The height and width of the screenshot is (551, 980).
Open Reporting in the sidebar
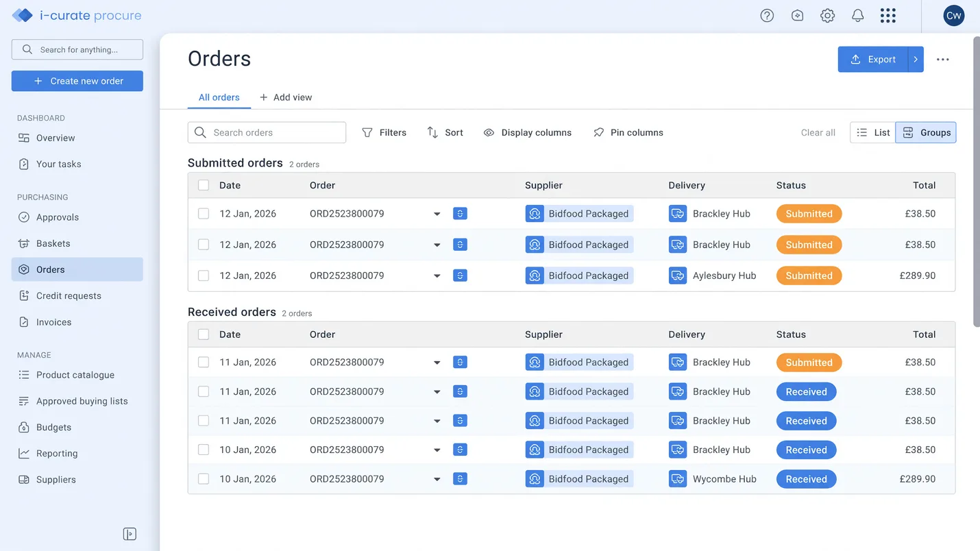tap(77, 453)
